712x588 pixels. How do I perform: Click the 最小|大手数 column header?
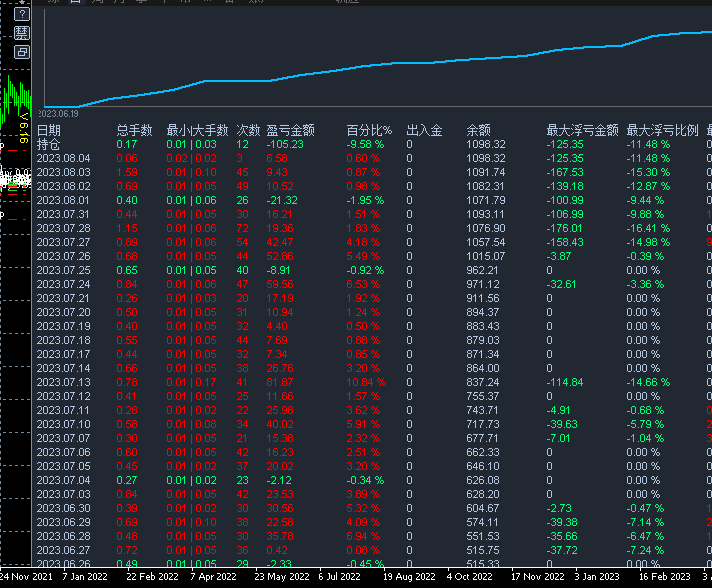(x=197, y=131)
